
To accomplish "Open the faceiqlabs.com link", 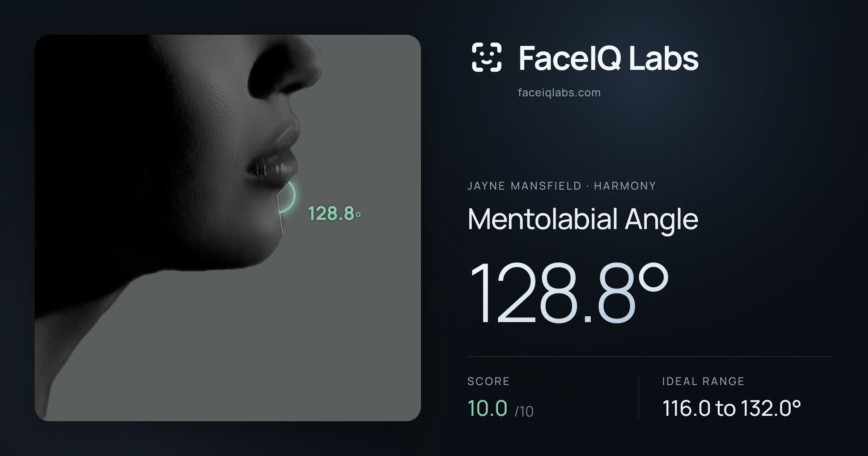I will (x=559, y=93).
